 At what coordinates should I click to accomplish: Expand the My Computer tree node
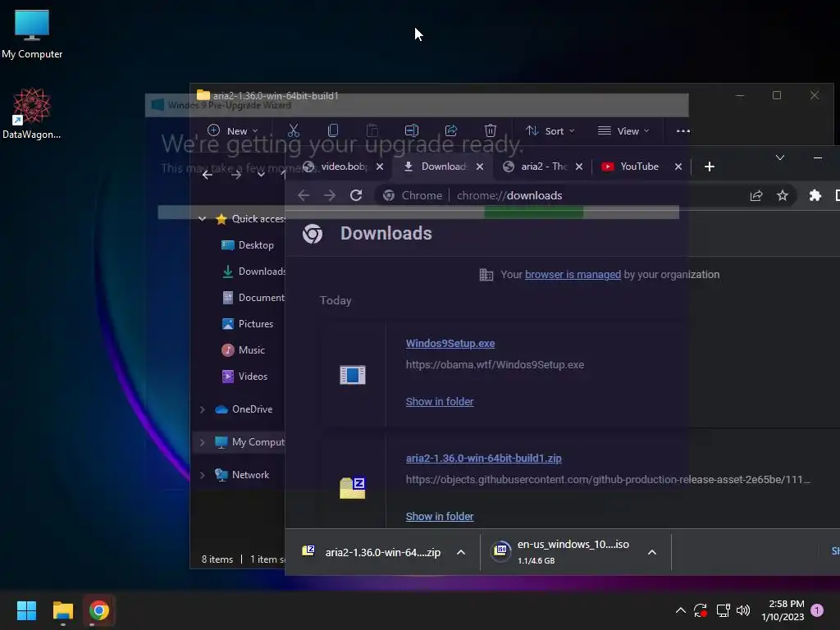(x=202, y=442)
